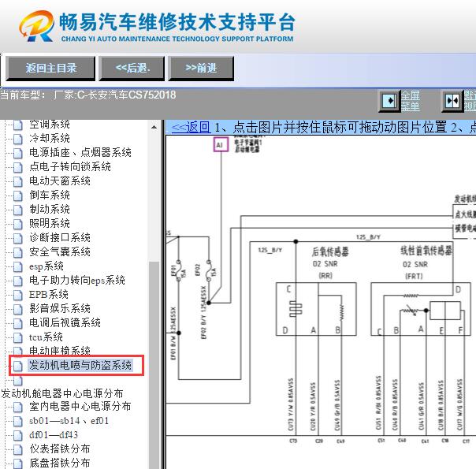Open 冷却系统 tree item

(x=50, y=139)
